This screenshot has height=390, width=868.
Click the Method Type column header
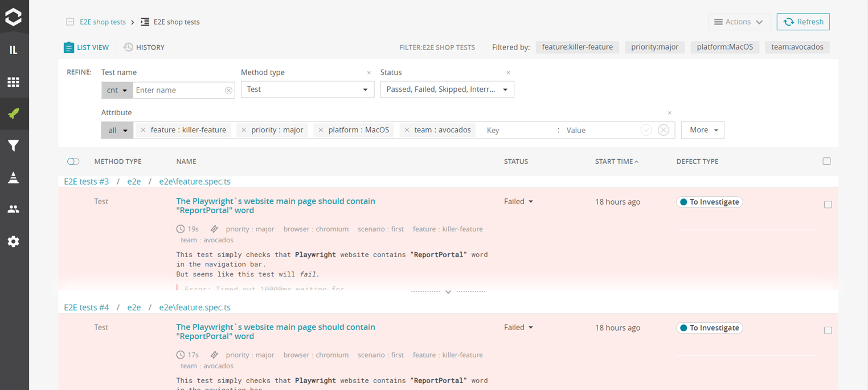point(118,161)
